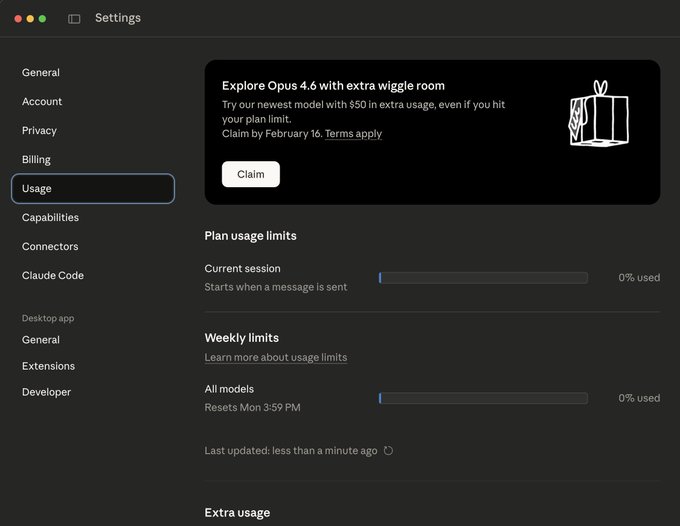Screen dimensions: 680x526
Task: Open General under Desktop app
Action: [x=41, y=340]
